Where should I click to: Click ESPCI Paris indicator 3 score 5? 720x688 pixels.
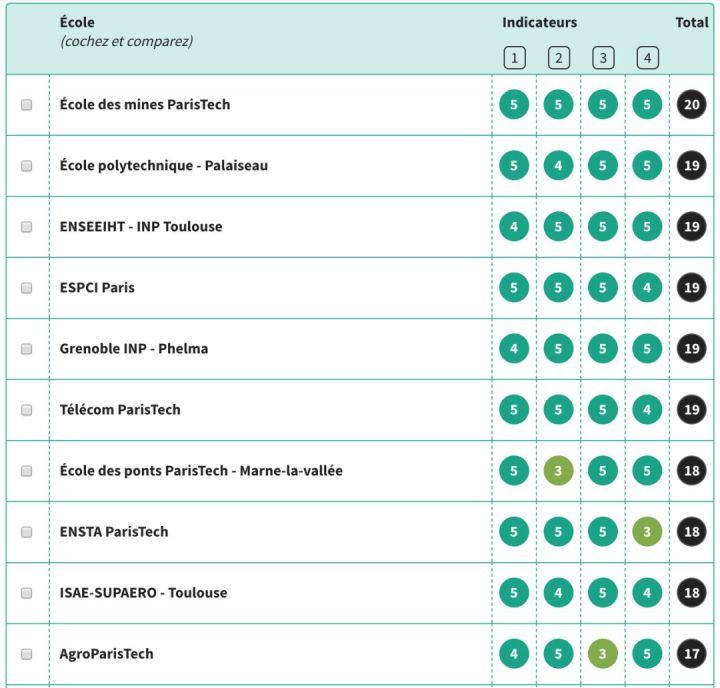coord(602,288)
